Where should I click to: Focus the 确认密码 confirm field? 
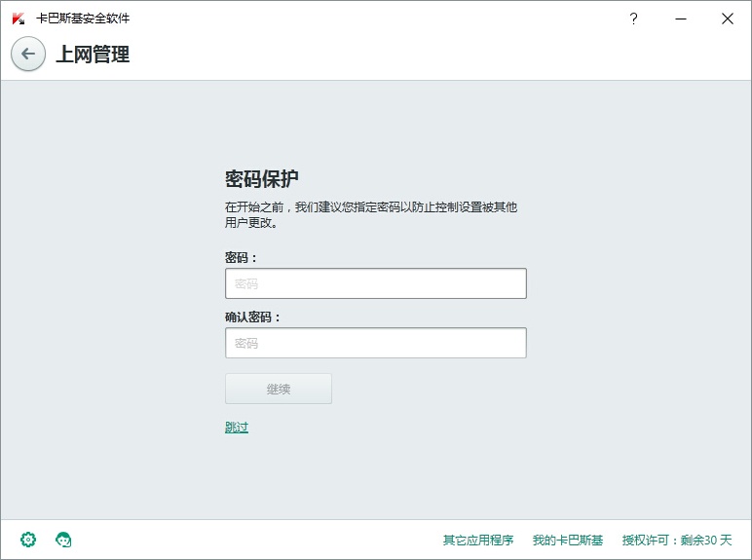tap(376, 343)
